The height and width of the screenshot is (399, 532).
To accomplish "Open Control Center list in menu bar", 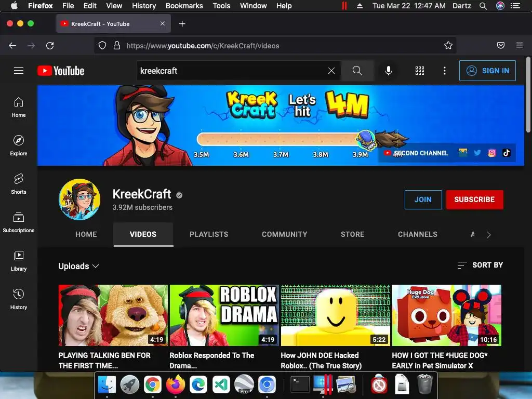I will point(515,6).
